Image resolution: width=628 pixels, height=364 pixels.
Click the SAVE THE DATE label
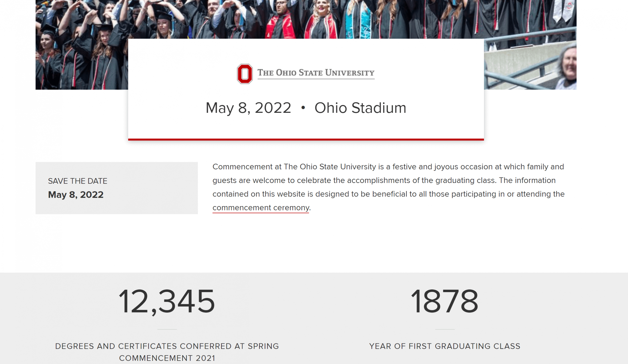pyautogui.click(x=78, y=181)
